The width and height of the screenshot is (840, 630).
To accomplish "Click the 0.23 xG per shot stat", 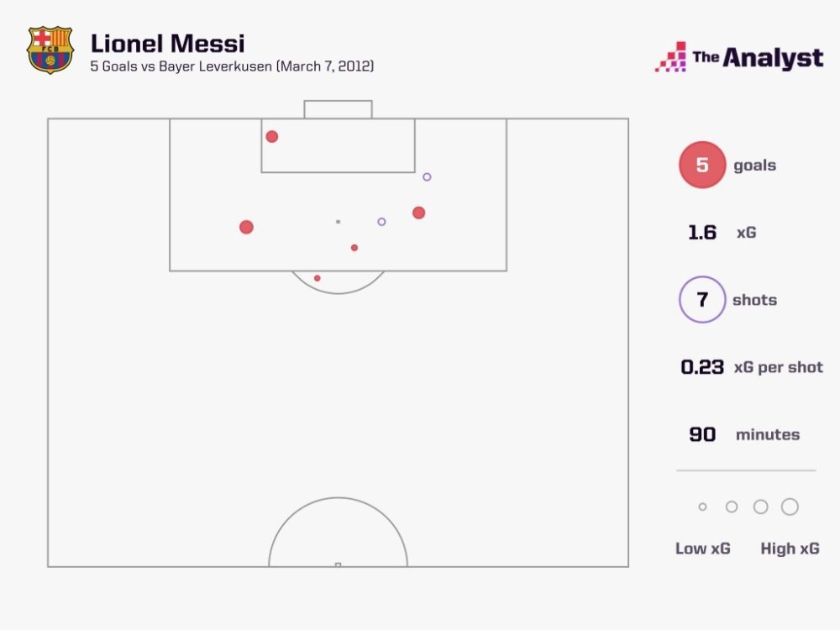I will 752,367.
